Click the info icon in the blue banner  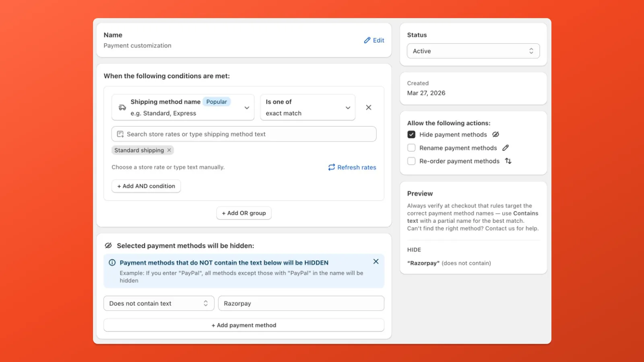click(112, 263)
